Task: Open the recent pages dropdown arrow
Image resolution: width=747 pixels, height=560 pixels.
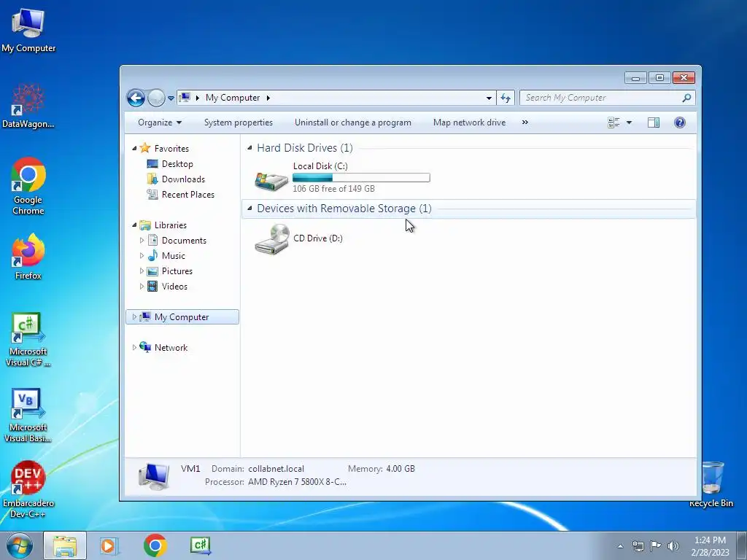Action: click(x=171, y=98)
